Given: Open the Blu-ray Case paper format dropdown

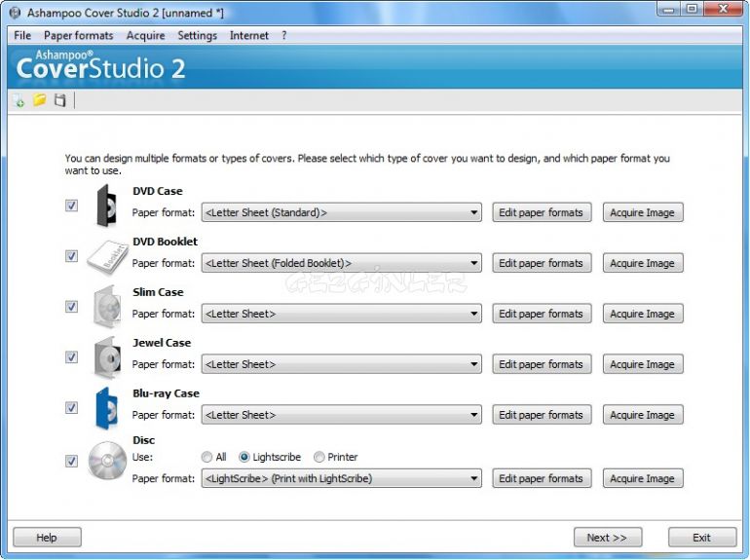Looking at the screenshot, I should point(342,415).
